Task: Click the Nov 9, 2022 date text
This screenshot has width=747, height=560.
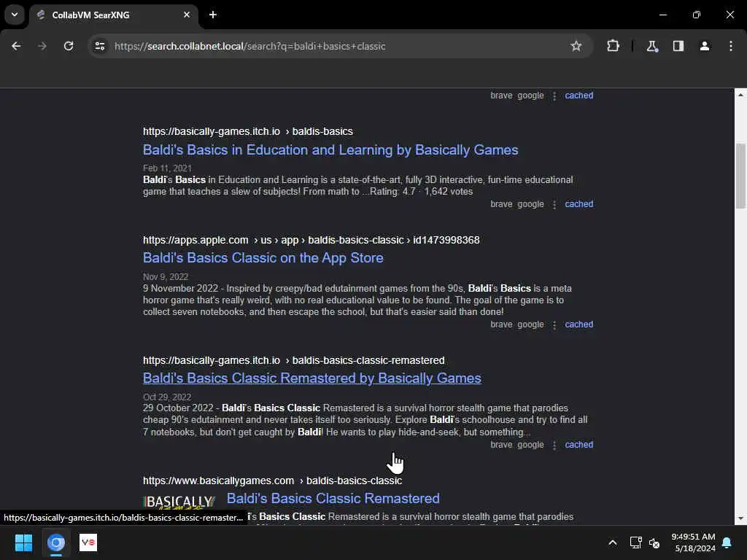Action: [x=166, y=276]
